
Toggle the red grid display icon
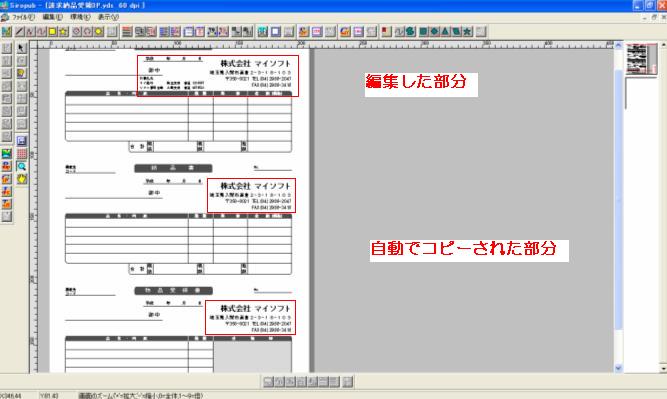[21, 154]
